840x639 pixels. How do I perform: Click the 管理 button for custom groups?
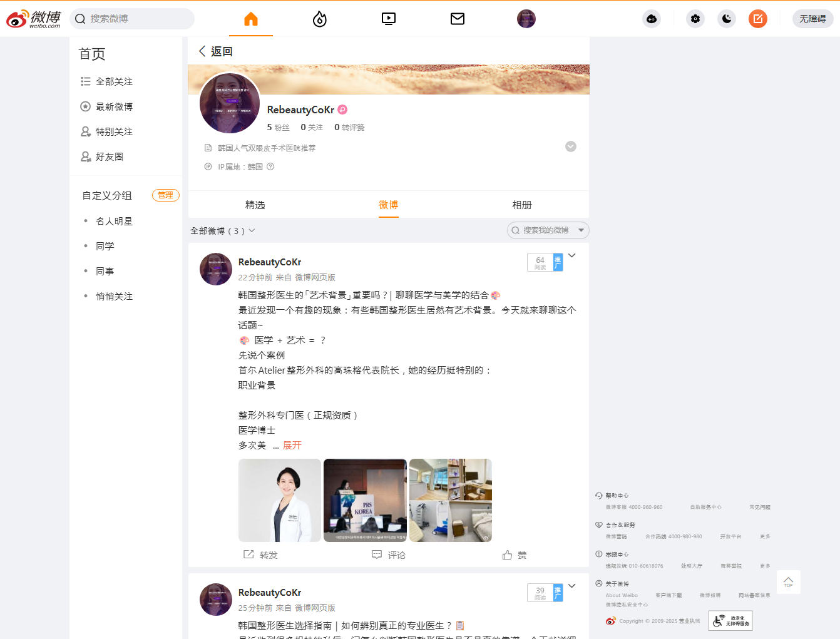[165, 195]
